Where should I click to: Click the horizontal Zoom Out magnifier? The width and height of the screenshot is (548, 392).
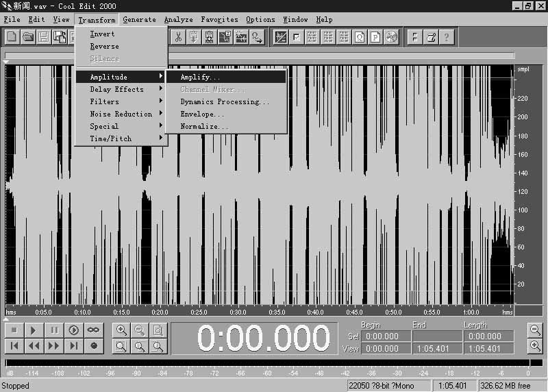coord(140,330)
